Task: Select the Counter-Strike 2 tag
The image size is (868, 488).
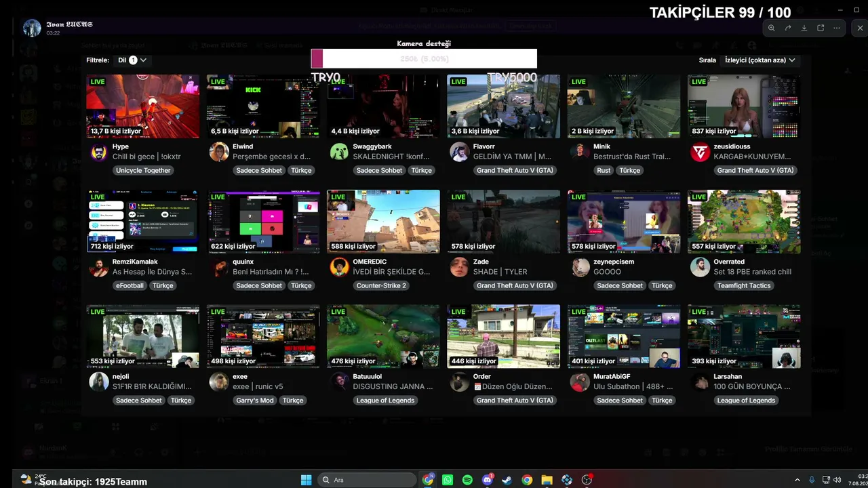Action: pyautogui.click(x=381, y=286)
